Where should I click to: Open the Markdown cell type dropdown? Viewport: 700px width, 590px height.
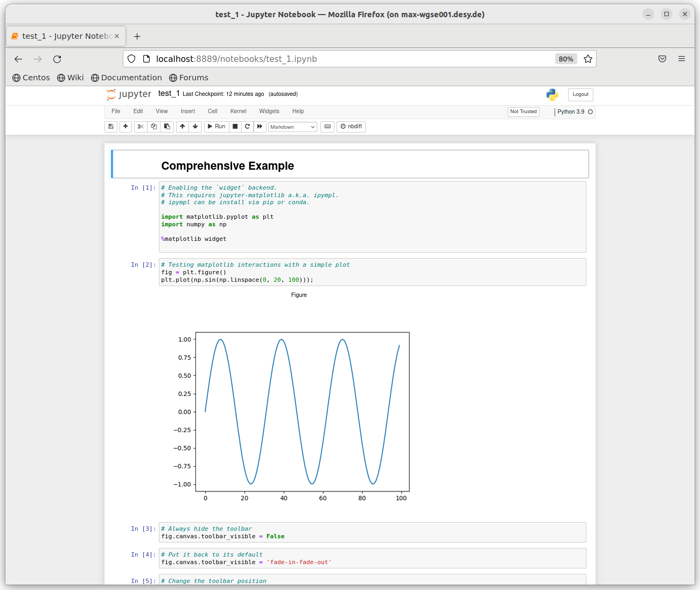coord(292,127)
